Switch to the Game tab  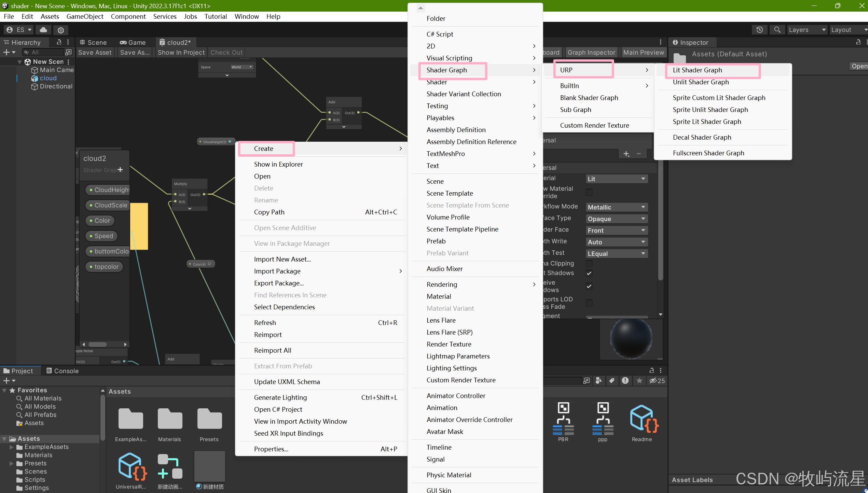tap(133, 42)
